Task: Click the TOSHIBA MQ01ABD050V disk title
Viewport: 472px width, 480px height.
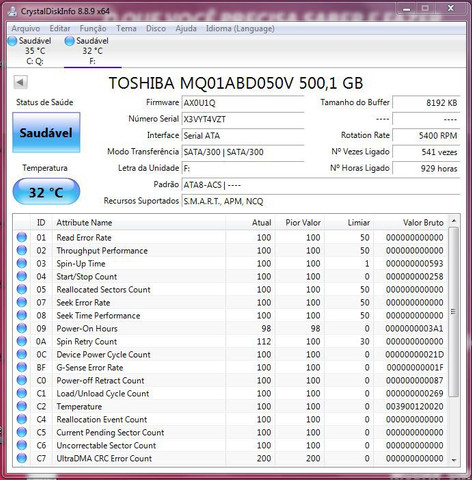Action: (236, 83)
